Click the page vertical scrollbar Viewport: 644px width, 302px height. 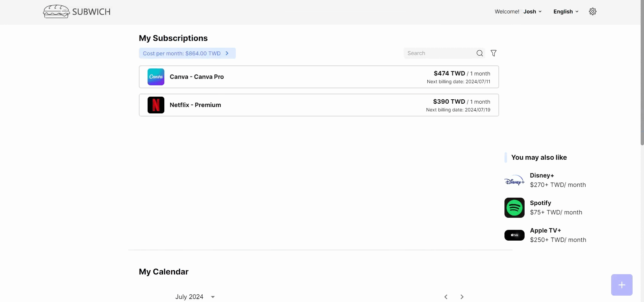click(x=642, y=72)
